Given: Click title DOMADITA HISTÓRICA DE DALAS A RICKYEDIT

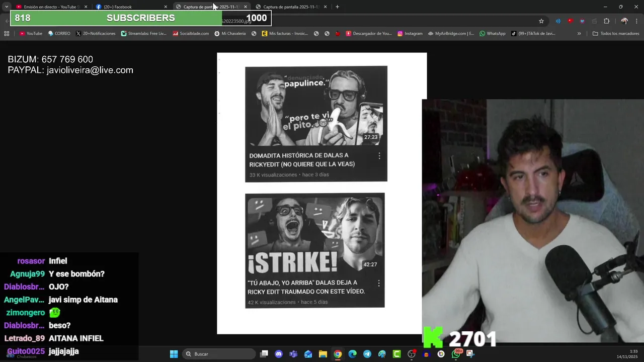Looking at the screenshot, I should (x=302, y=160).
